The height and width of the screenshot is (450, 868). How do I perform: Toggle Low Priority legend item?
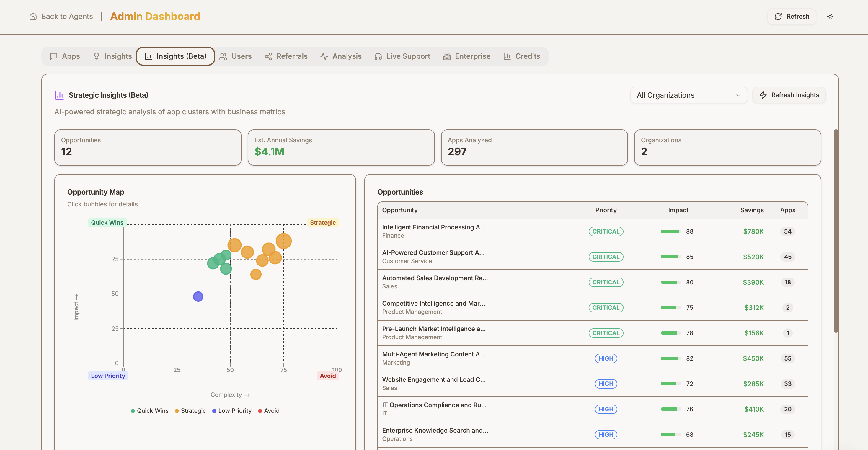(x=232, y=410)
